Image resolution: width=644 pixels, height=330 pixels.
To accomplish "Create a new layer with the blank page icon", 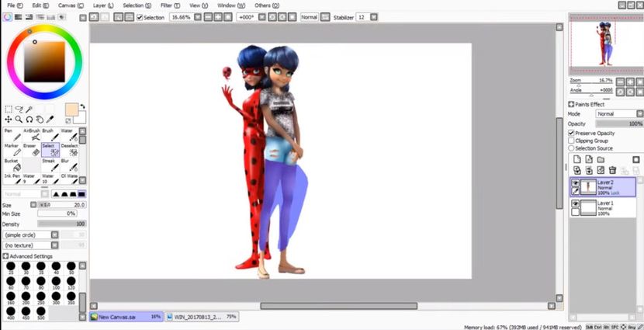I will tap(576, 159).
